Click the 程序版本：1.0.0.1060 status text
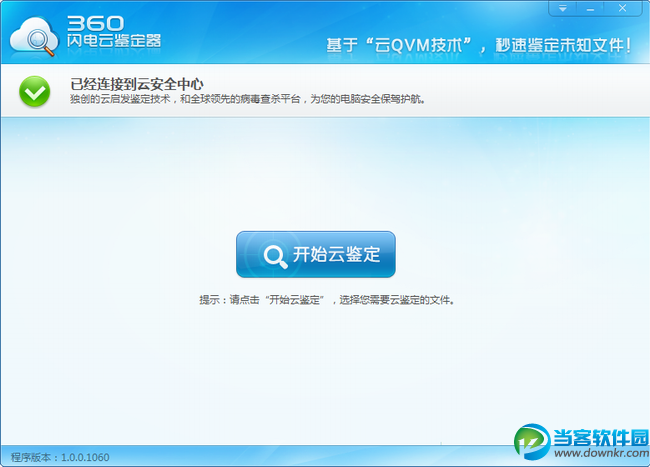650x467 pixels. pos(60,457)
